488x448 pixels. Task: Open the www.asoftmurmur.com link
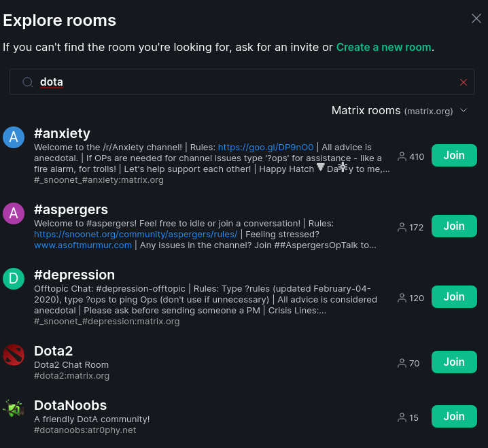click(83, 245)
